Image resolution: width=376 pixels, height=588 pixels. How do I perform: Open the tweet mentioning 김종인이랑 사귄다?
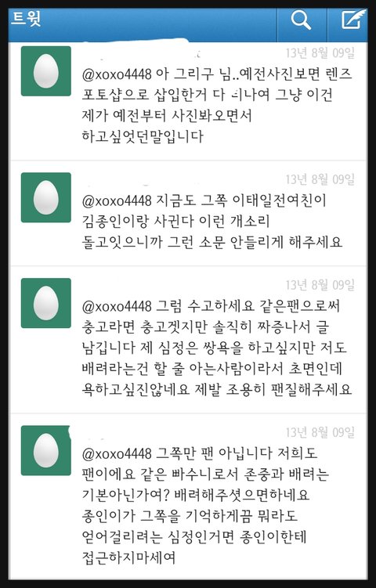click(188, 214)
